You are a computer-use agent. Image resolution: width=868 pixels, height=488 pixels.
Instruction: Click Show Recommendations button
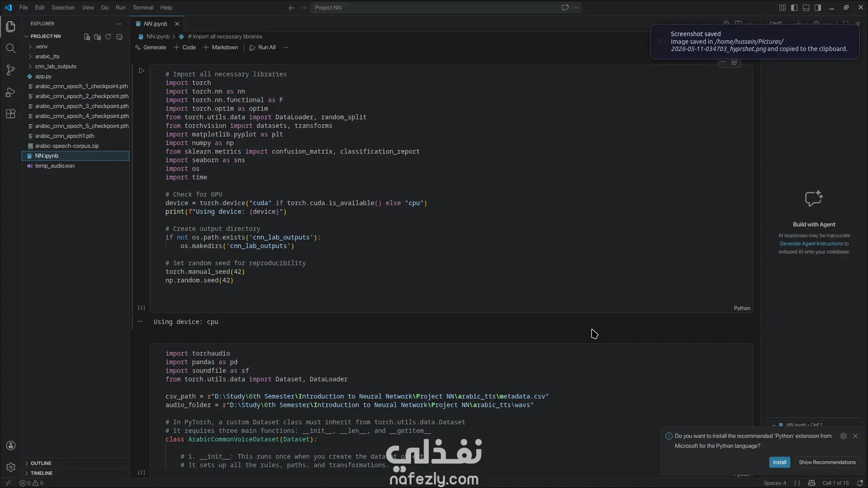pyautogui.click(x=827, y=462)
